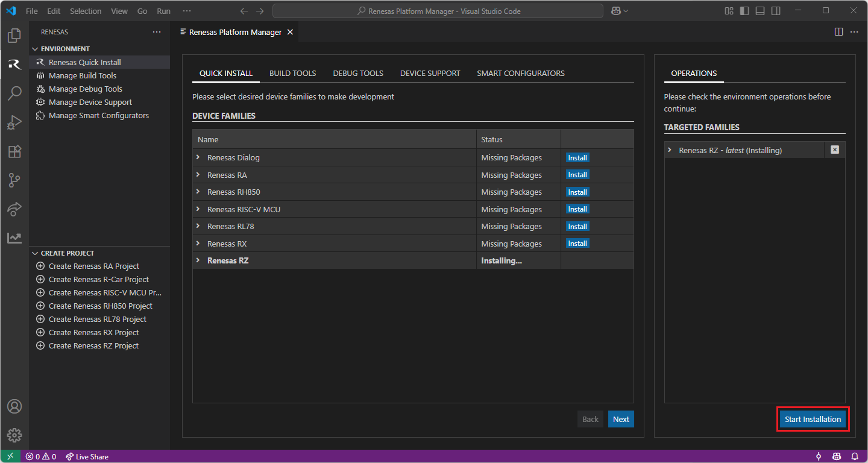Select Create Renesas RX Project
This screenshot has height=463, width=868.
(x=93, y=332)
